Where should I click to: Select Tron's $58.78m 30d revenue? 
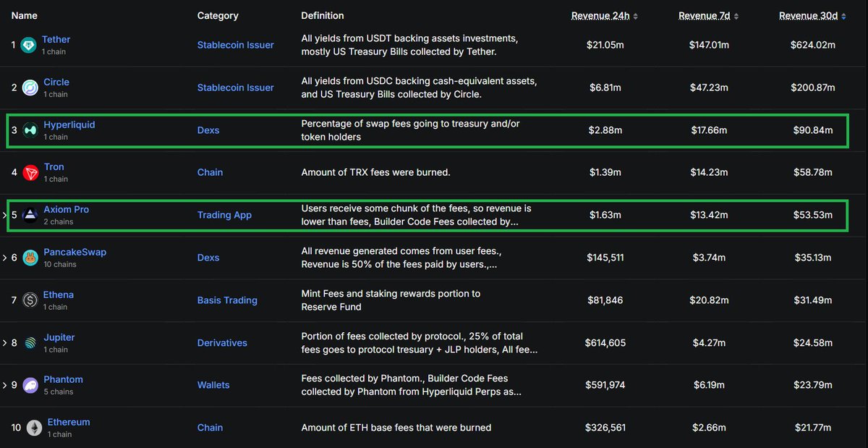pos(813,172)
